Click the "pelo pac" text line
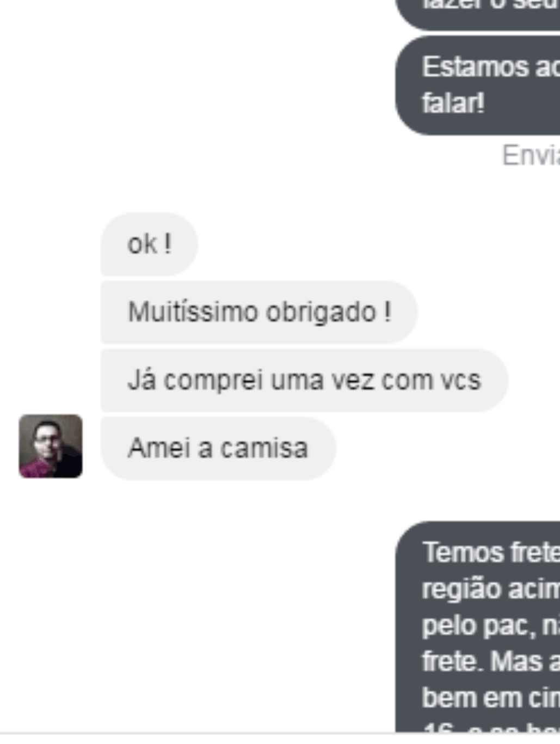560x744 pixels. point(491,625)
